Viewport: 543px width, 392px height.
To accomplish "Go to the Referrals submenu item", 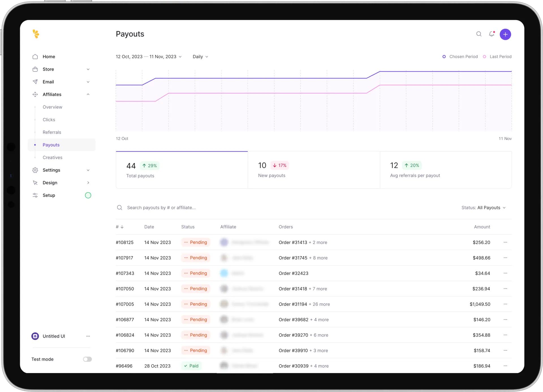I will coord(52,132).
